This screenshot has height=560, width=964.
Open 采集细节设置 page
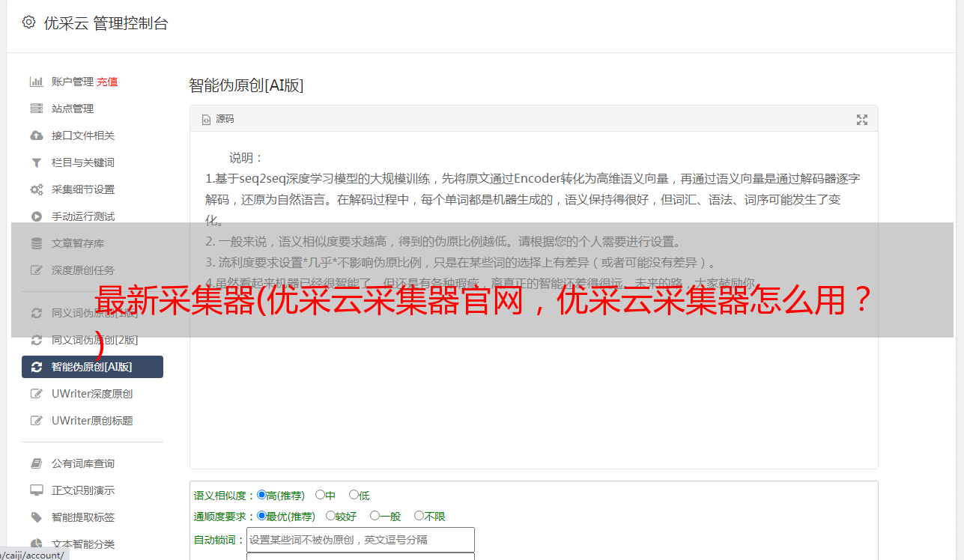point(83,189)
